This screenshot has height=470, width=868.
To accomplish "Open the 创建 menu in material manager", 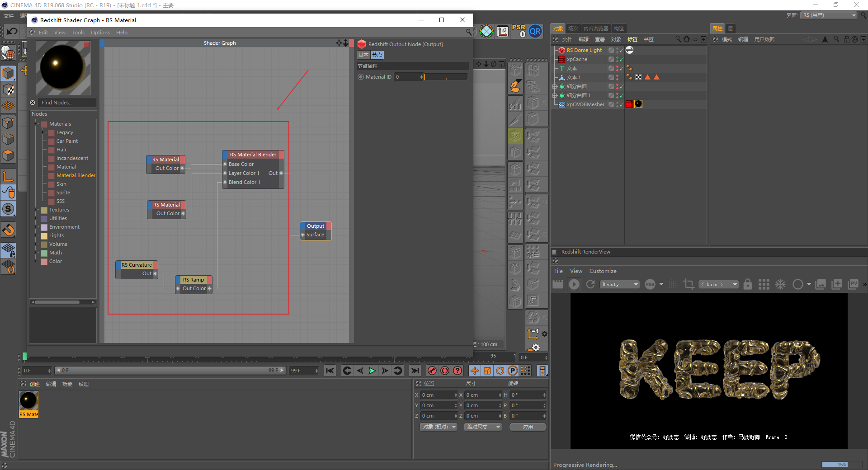I will click(35, 384).
